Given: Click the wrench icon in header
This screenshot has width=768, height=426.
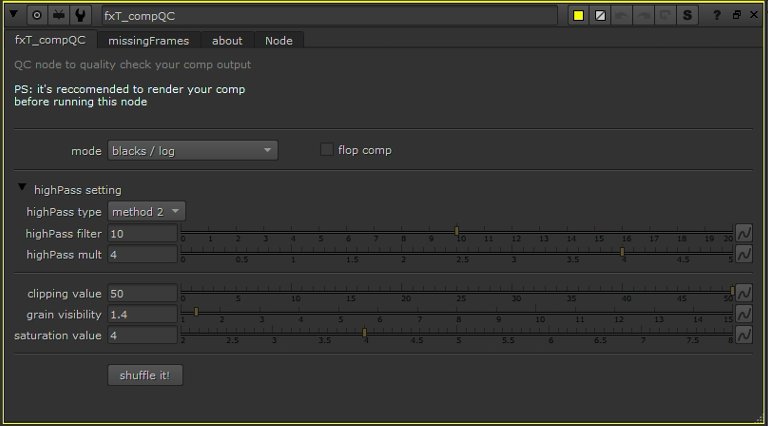Looking at the screenshot, I should tap(81, 16).
